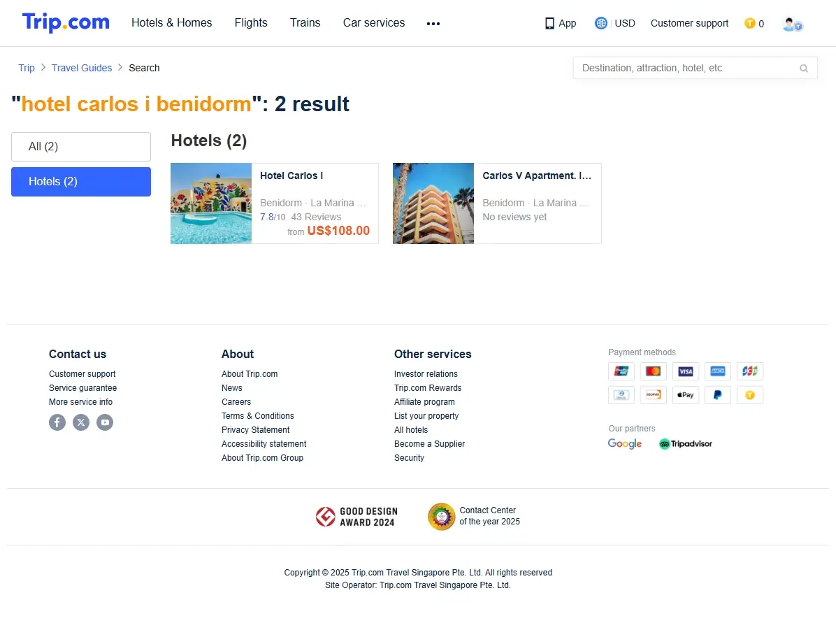
Task: Open the Car services menu
Action: 374,23
